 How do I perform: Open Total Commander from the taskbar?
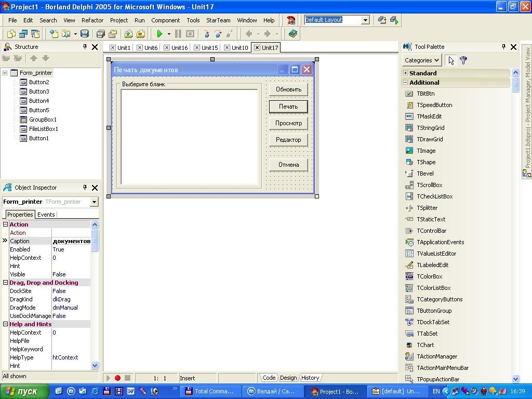210,392
